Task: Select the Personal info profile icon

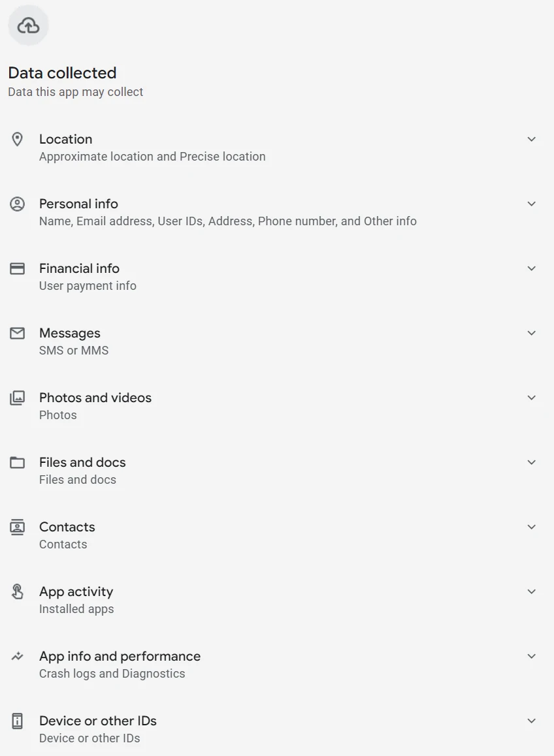Action: [x=17, y=204]
